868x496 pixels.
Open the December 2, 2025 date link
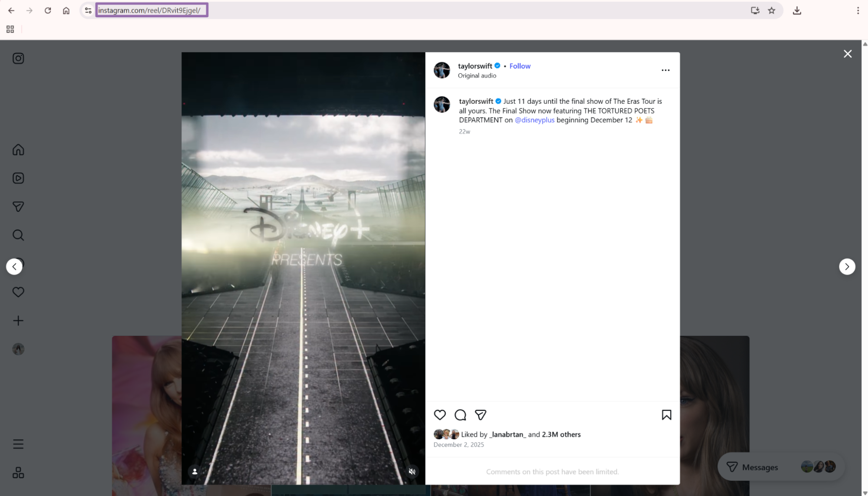[x=459, y=445]
